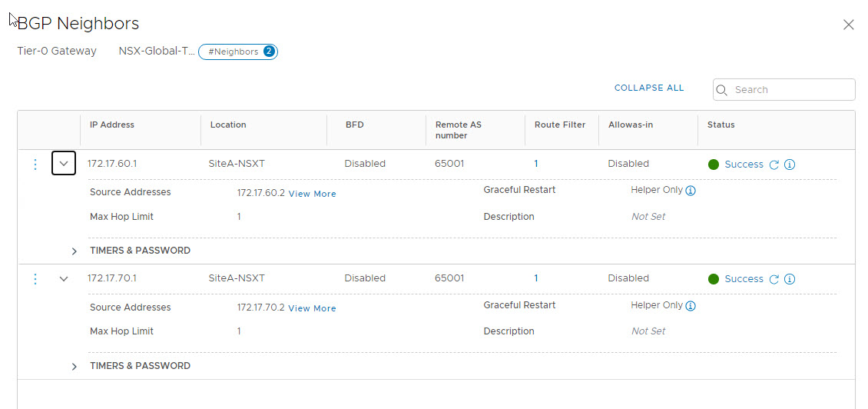Show status info for neighbor 172.17.70.1
Screen dimensions: 868x409
click(x=790, y=279)
